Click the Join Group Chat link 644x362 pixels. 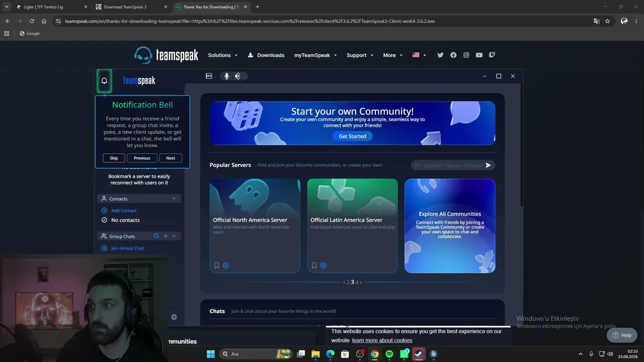[x=127, y=248]
